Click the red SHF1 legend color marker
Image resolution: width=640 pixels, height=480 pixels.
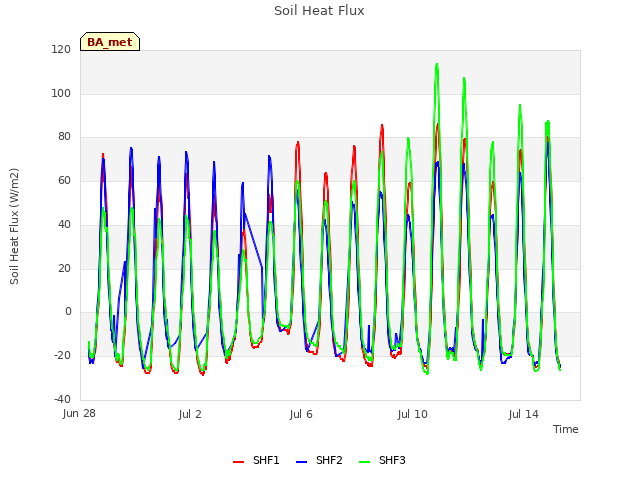point(238,462)
